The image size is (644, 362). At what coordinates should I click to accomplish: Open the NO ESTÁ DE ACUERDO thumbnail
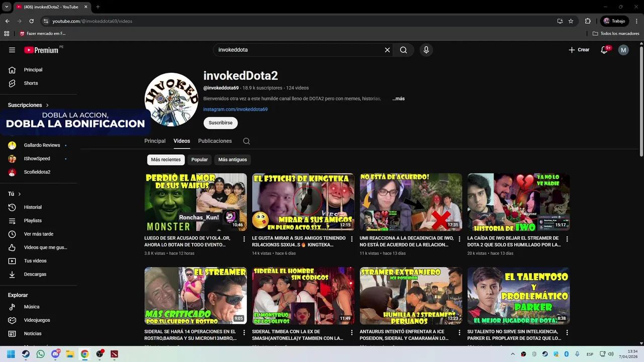coord(411,202)
